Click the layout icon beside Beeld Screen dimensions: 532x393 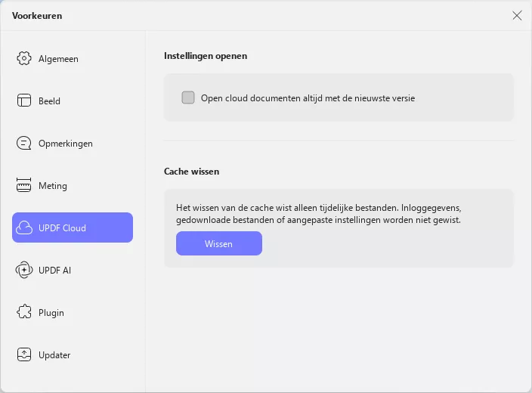[23, 101]
